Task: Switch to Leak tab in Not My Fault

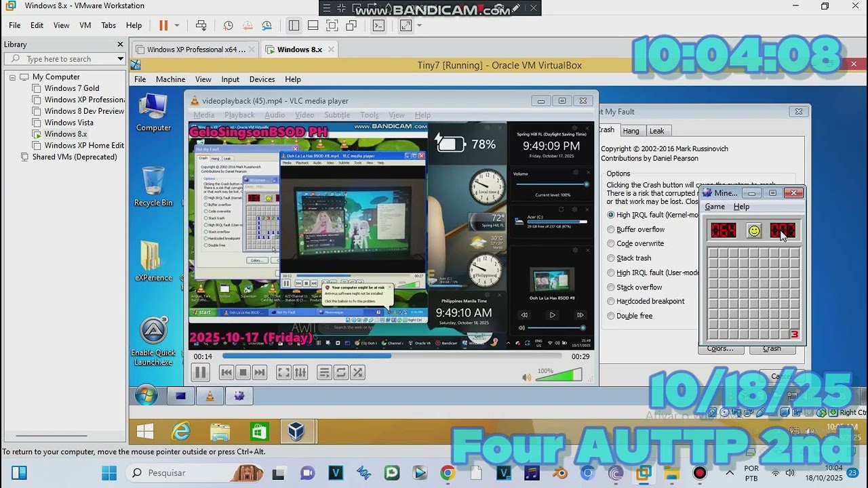Action: click(657, 131)
